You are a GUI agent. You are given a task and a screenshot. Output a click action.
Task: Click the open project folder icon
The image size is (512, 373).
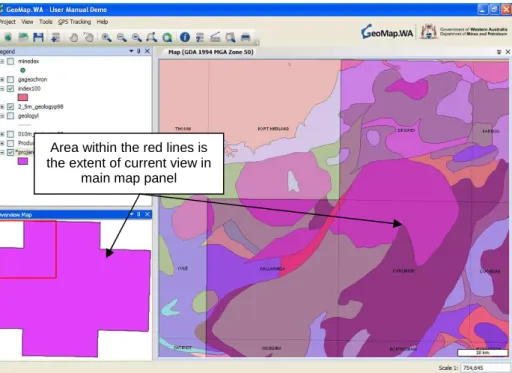point(23,37)
